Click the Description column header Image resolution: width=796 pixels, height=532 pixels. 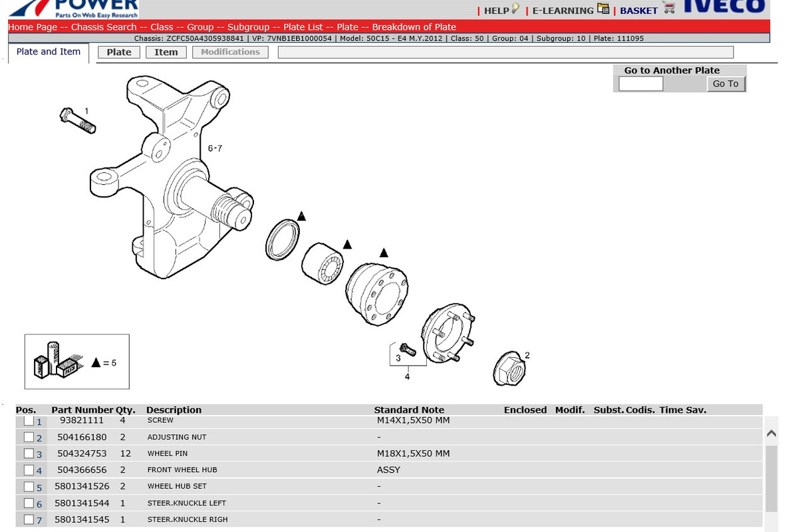click(x=174, y=410)
